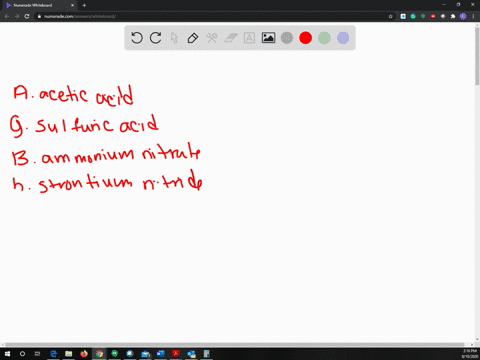Select the pen drawing tool
This screenshot has width=480, height=360.
point(193,38)
